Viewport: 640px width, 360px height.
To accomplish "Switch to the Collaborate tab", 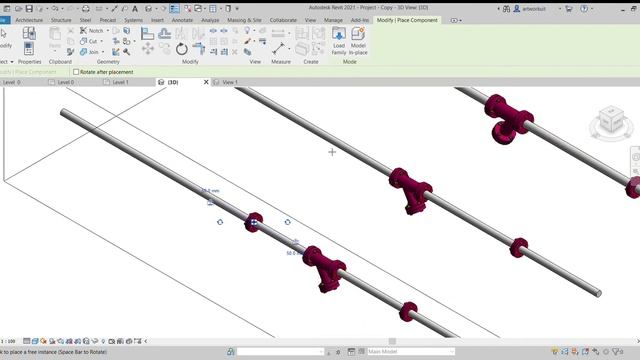I will 283,20.
